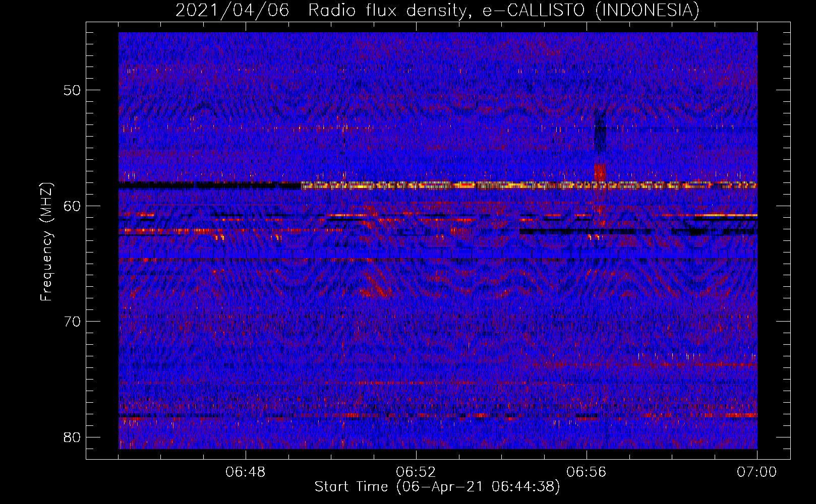Click the bright yellow interference band near 58 MHz
Viewport: 816px width, 504px height.
(x=529, y=185)
